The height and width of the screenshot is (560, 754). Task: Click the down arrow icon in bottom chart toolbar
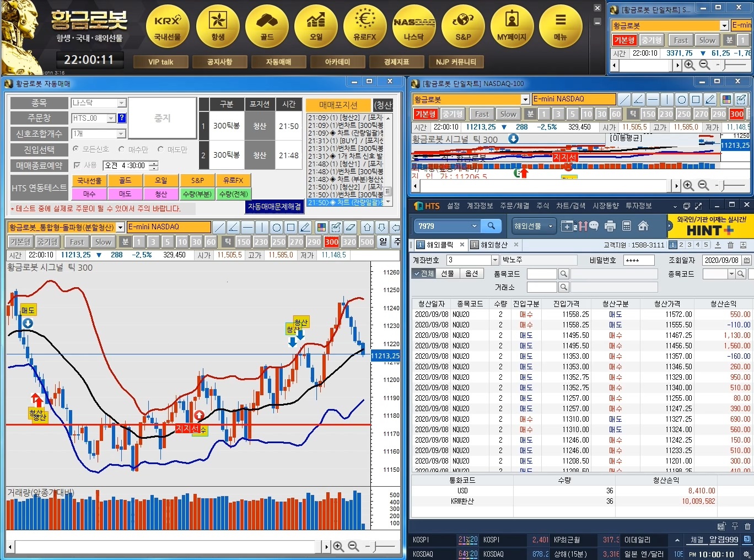(x=381, y=227)
